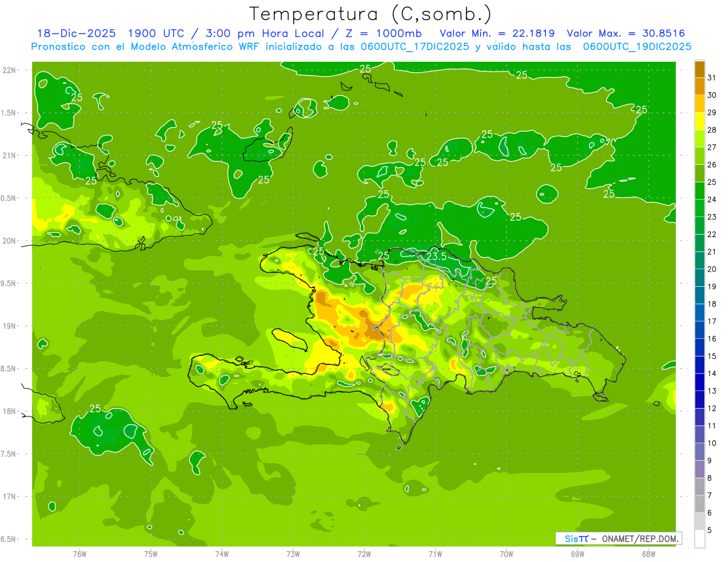Click the colorbar value label "28"
728x562 pixels.
pyautogui.click(x=713, y=130)
